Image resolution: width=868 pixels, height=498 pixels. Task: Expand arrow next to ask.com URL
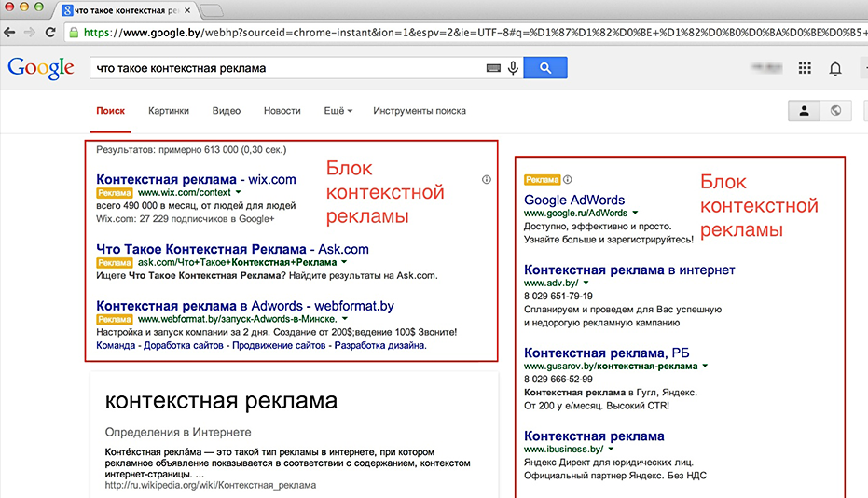pyautogui.click(x=344, y=262)
